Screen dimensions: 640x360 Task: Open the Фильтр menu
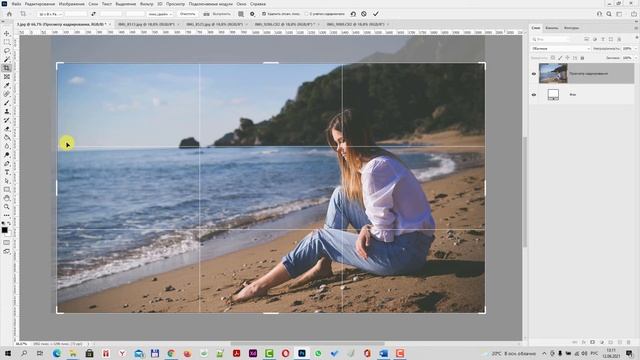147,4
